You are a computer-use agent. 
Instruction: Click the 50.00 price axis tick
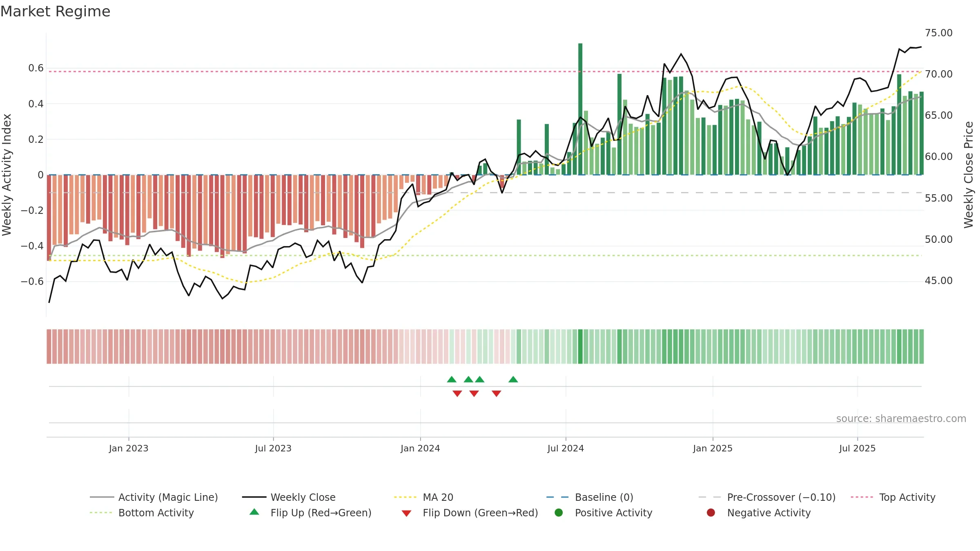[939, 240]
